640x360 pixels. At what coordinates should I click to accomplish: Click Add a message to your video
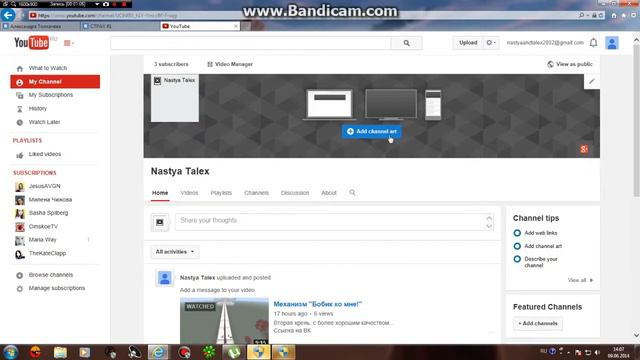(x=217, y=290)
